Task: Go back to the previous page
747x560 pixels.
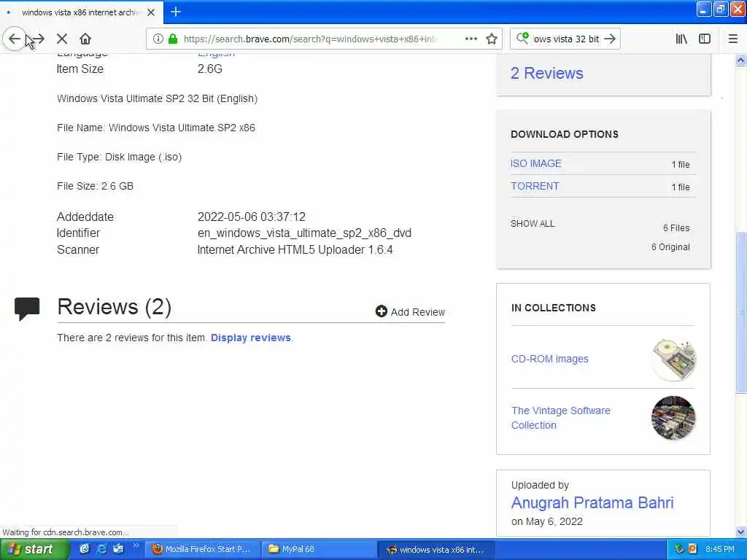Action: click(15, 39)
